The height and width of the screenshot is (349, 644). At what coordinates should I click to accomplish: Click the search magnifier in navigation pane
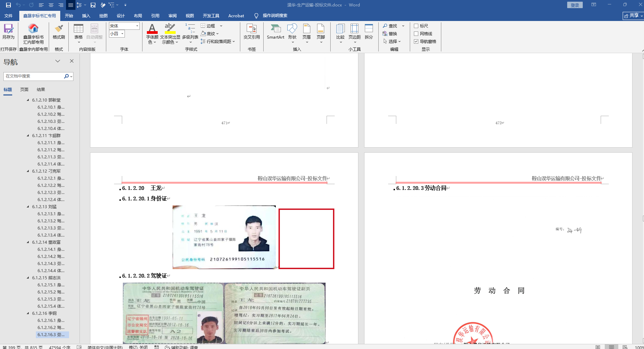point(66,76)
